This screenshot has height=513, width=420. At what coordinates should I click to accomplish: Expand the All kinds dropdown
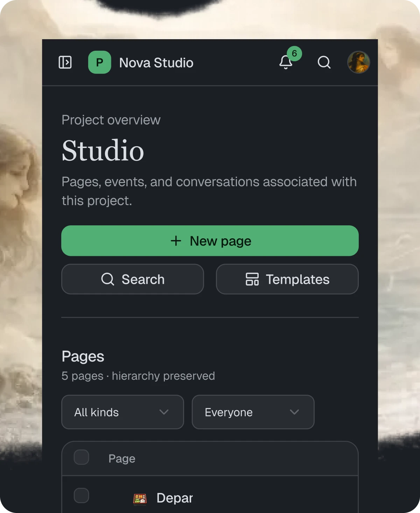[122, 412]
